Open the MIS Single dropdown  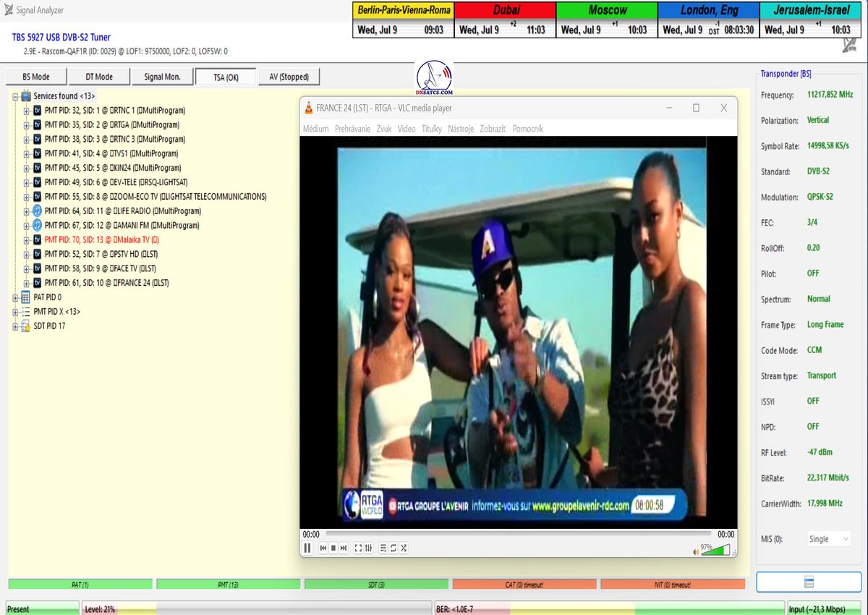pos(829,539)
